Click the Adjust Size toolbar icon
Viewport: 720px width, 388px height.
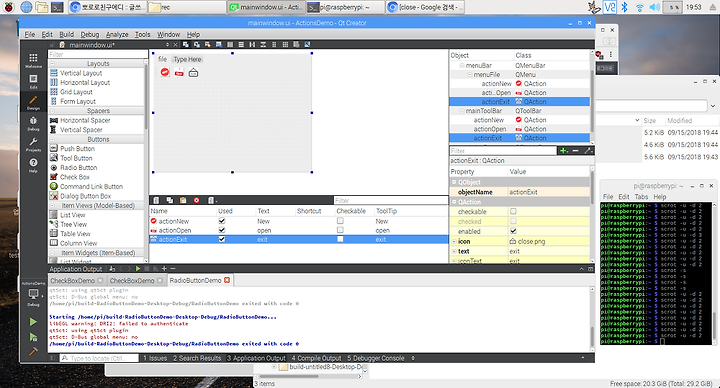coord(307,45)
